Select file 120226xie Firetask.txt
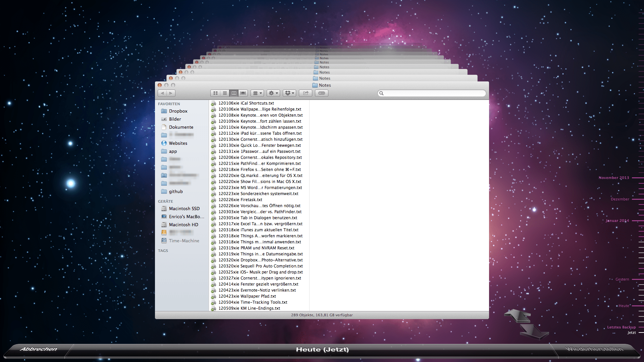Screen dimensions: 644x362 tap(240, 200)
